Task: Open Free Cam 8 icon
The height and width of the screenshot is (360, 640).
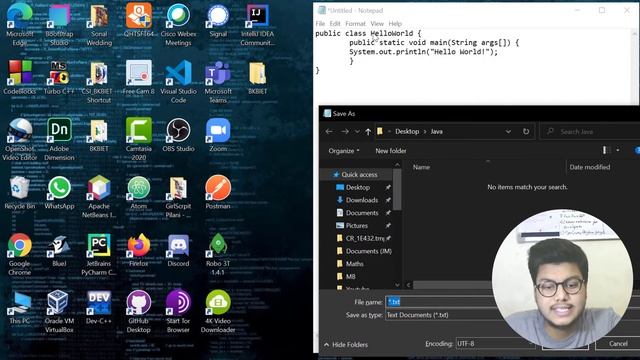Action: click(139, 78)
